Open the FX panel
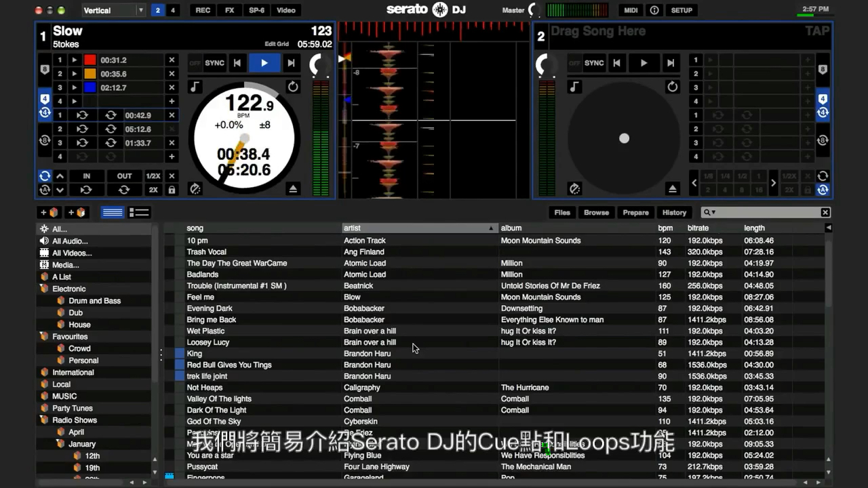 pyautogui.click(x=230, y=10)
